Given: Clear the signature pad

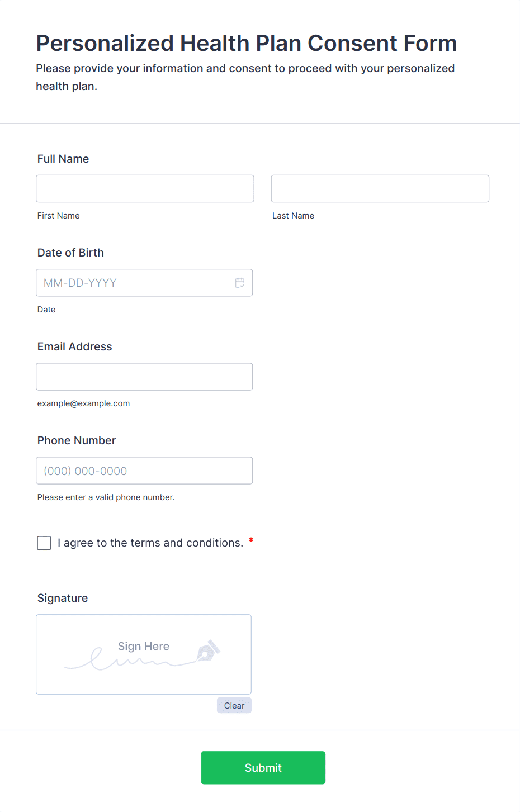Looking at the screenshot, I should tap(234, 706).
